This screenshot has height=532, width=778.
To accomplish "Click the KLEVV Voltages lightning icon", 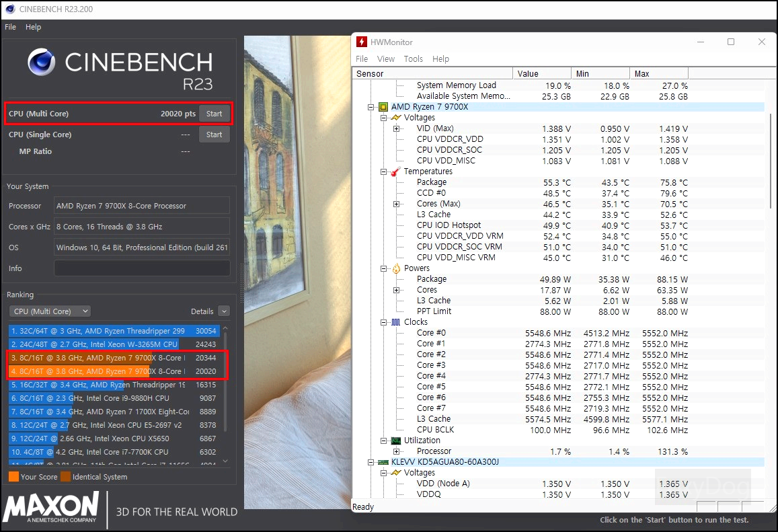I will pyautogui.click(x=396, y=472).
